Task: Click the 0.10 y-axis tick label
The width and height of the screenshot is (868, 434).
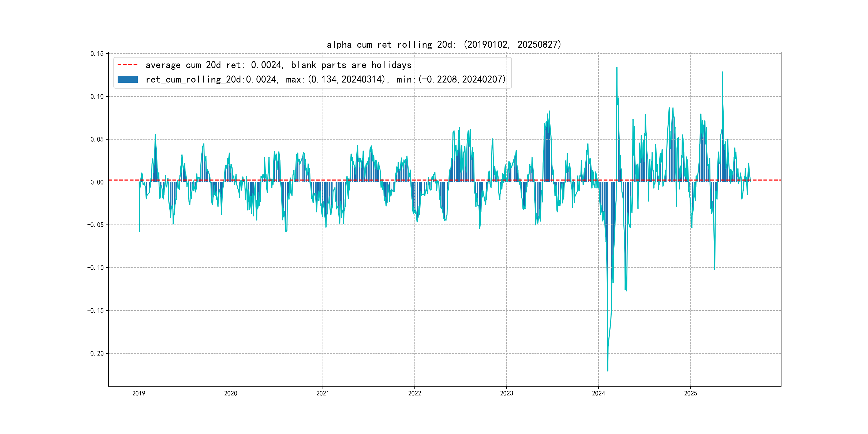Action: (x=97, y=96)
